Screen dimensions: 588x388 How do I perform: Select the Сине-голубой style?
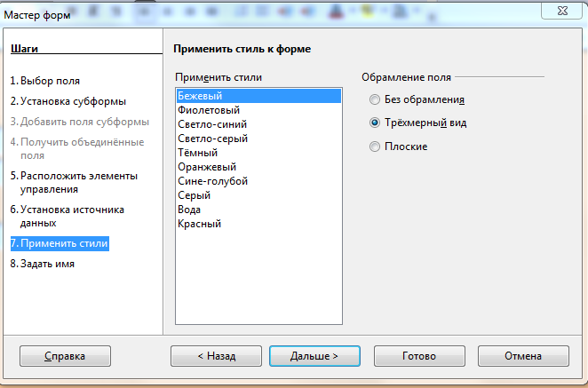(258, 181)
